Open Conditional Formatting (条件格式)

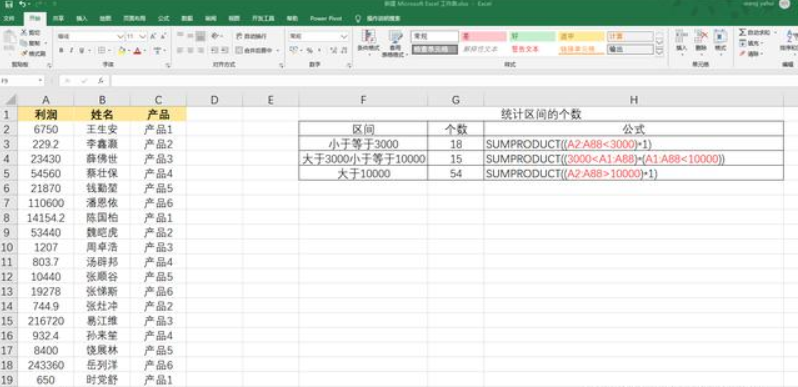(x=368, y=42)
